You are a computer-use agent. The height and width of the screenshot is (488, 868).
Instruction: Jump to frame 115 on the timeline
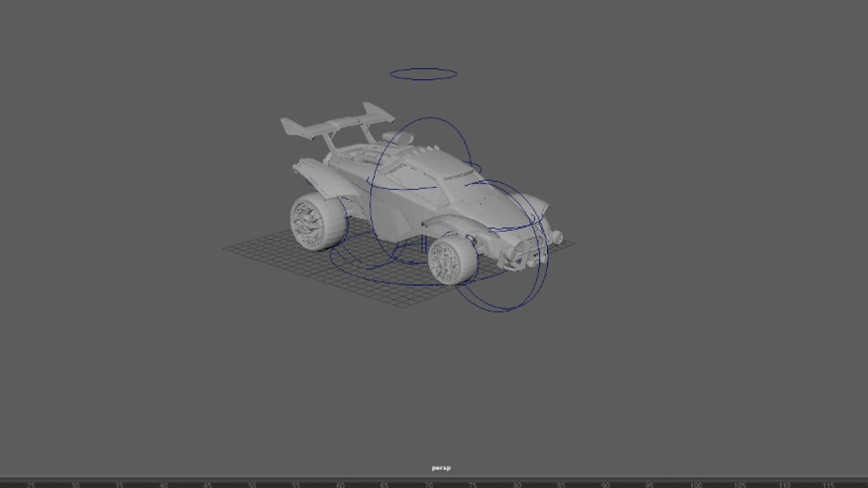point(828,484)
